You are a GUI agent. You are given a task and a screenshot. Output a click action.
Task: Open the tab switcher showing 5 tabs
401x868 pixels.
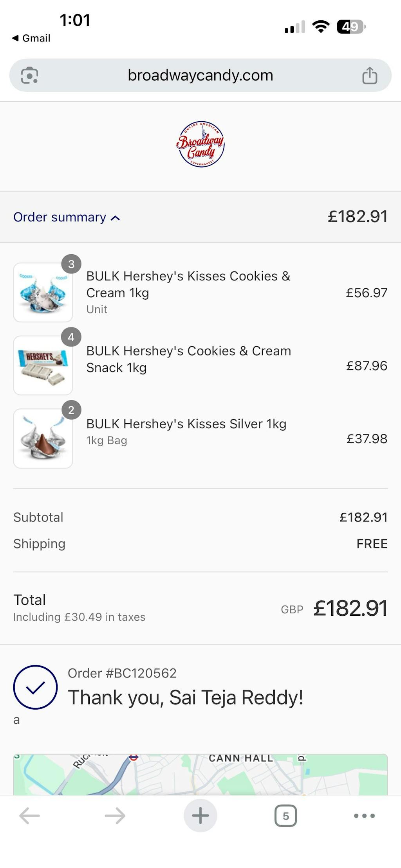pyautogui.click(x=286, y=816)
